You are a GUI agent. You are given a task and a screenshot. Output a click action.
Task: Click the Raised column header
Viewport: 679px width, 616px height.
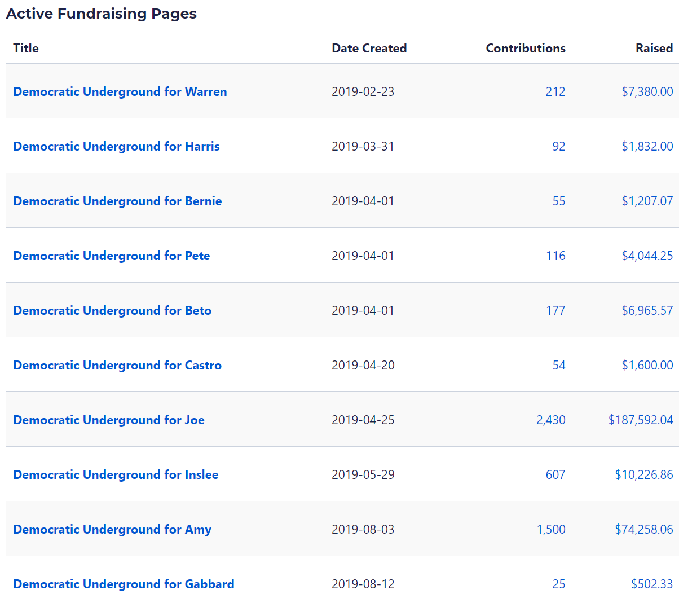(x=654, y=48)
